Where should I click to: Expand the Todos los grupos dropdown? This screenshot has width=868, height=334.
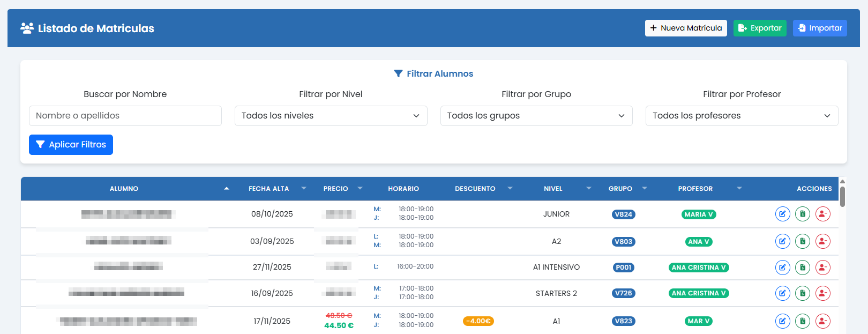coord(536,116)
